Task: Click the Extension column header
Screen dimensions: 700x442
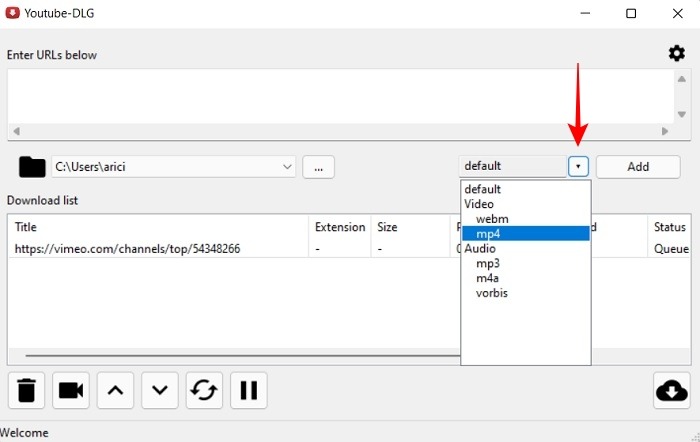Action: pos(340,227)
